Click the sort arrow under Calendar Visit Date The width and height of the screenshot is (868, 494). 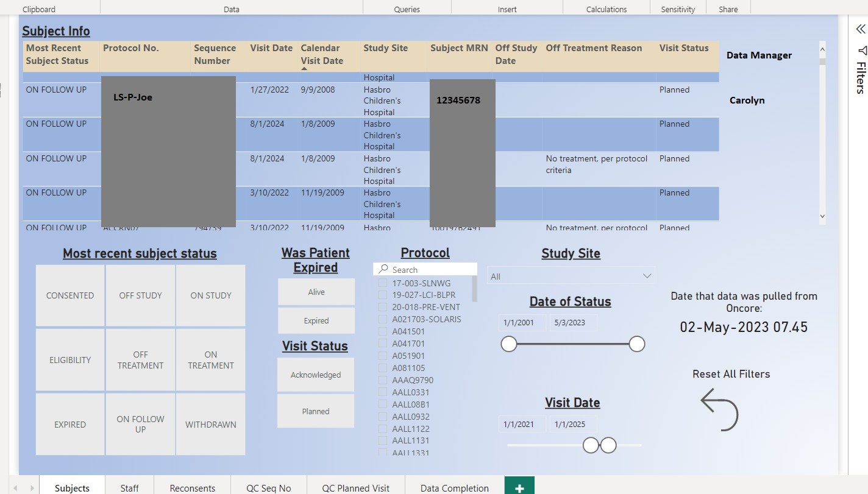coord(304,69)
